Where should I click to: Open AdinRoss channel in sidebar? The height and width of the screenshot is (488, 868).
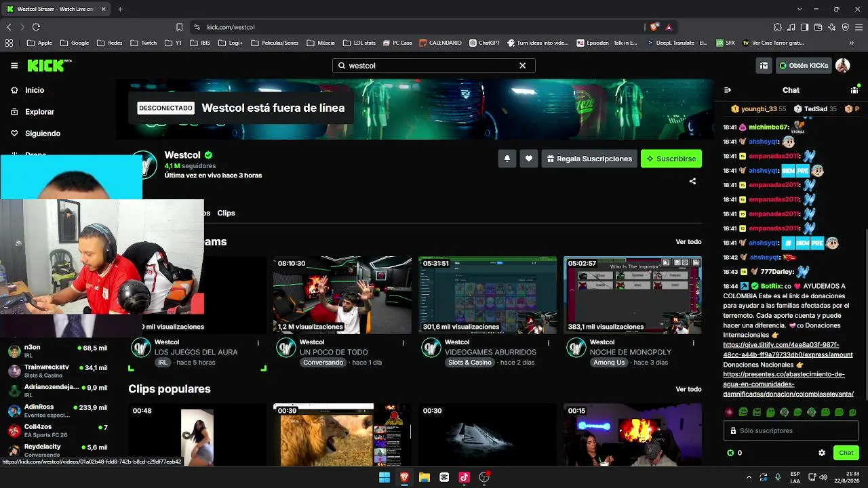(58, 411)
